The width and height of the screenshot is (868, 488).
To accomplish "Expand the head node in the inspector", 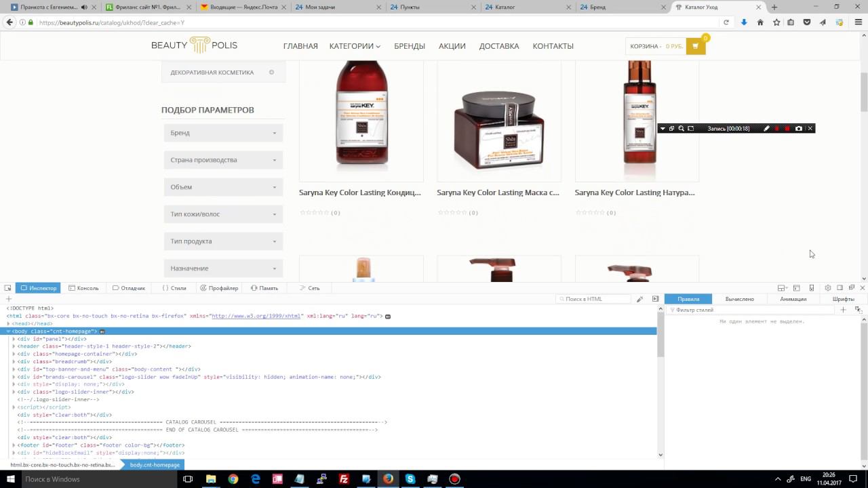I will (9, 324).
